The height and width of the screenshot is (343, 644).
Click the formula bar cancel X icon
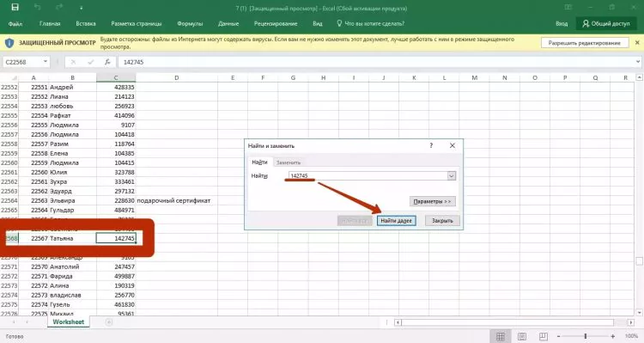(73, 62)
